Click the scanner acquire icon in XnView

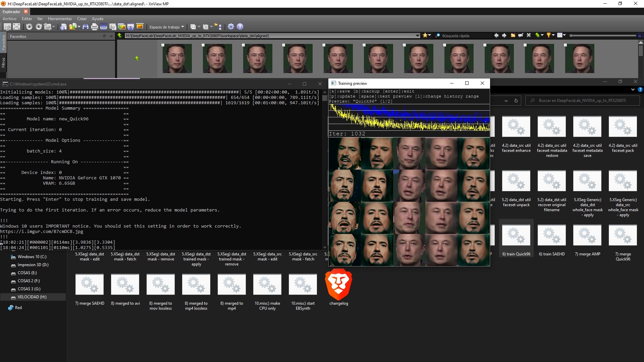pos(104,27)
